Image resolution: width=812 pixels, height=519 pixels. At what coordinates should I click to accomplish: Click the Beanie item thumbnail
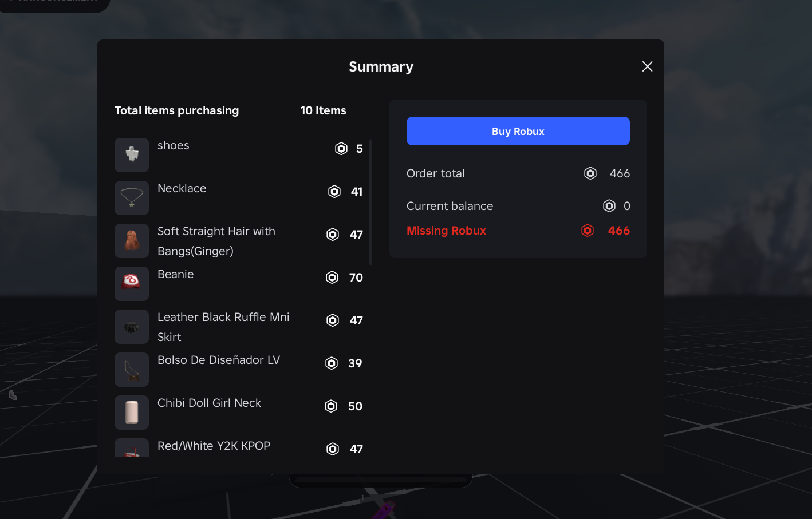click(x=132, y=283)
